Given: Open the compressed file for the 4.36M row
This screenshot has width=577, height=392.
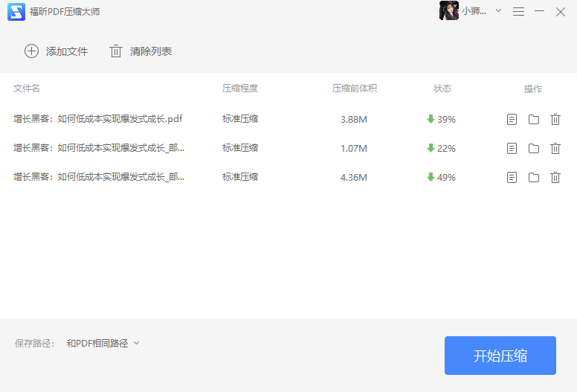Looking at the screenshot, I should (512, 178).
